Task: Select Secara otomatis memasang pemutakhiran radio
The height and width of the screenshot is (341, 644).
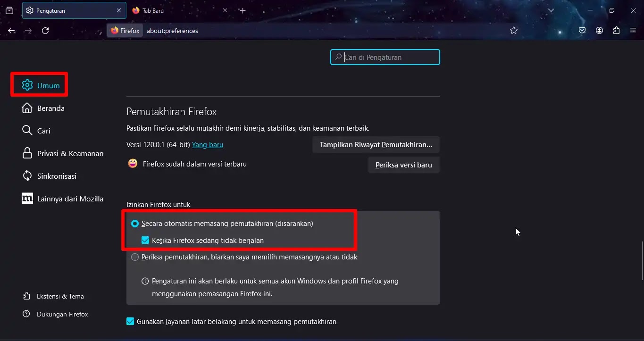Action: [135, 224]
